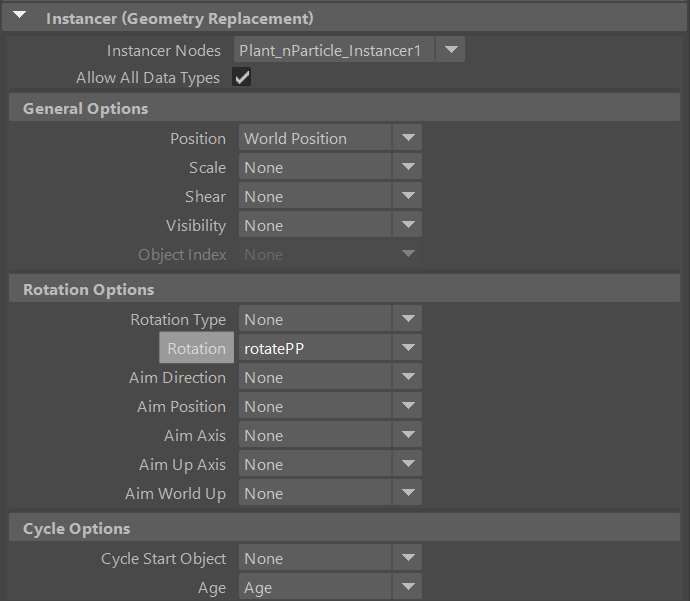Collapse the Instancer (Geometry Replacement) section

click(23, 18)
